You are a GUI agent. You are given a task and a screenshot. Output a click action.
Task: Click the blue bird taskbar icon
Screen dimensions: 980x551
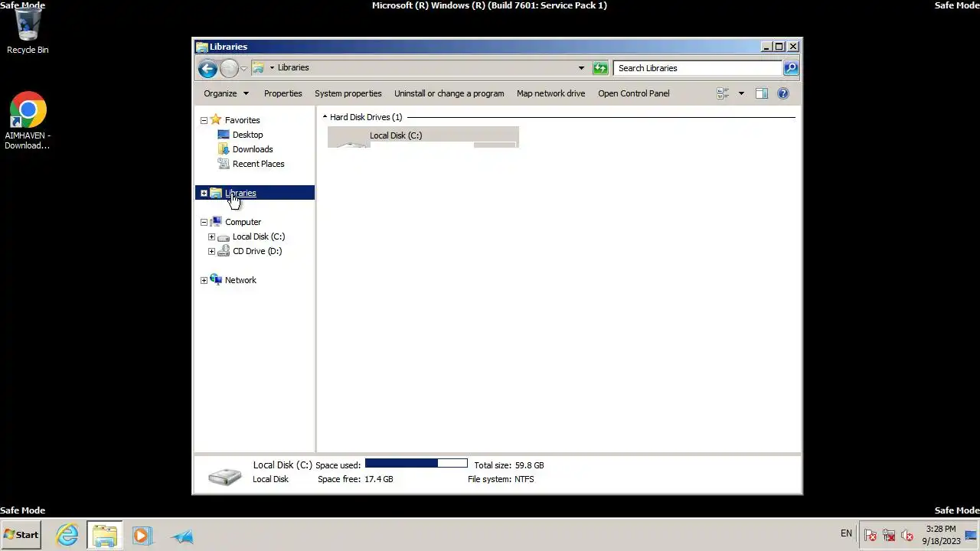click(x=182, y=536)
